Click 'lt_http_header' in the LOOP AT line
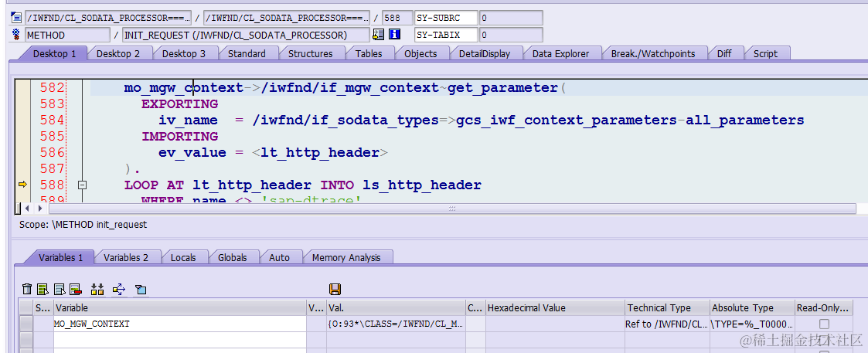Viewport: 868px width, 353px height. click(252, 185)
